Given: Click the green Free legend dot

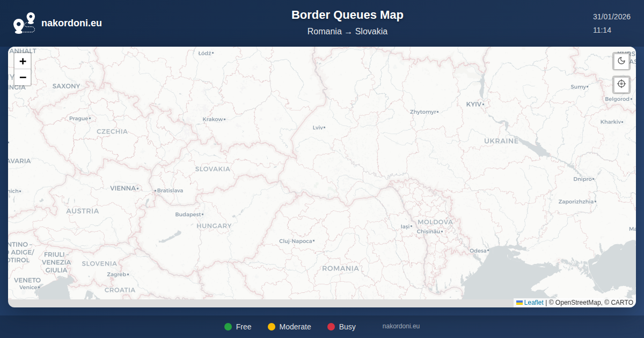Looking at the screenshot, I should [228, 327].
